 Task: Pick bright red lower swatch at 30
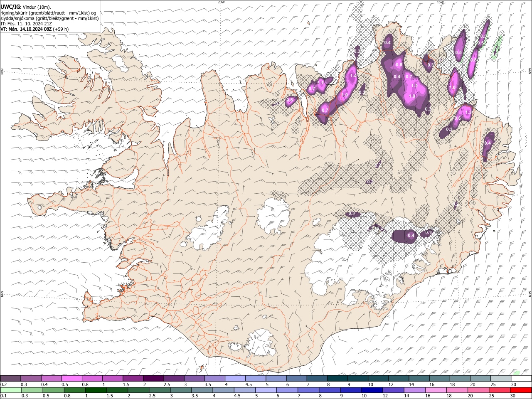tap(521, 390)
